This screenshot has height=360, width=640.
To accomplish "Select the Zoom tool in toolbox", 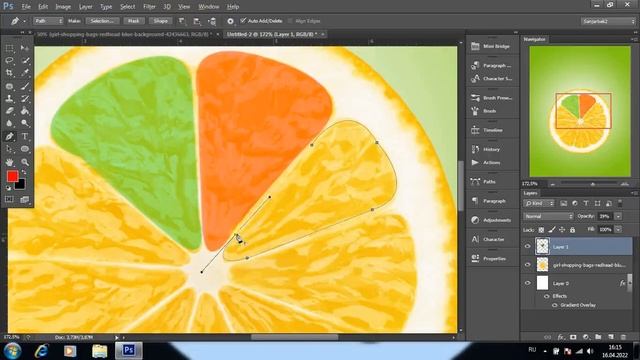I will (24, 162).
